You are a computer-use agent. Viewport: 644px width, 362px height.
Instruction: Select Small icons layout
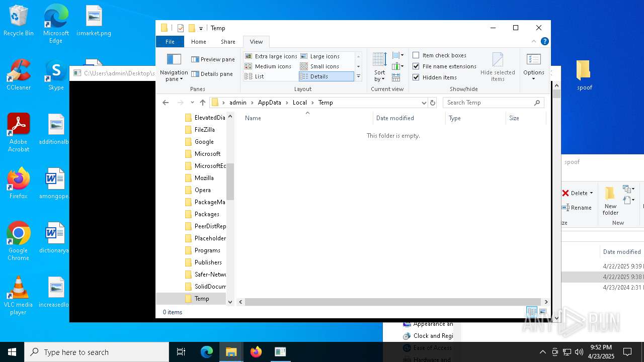319,66
